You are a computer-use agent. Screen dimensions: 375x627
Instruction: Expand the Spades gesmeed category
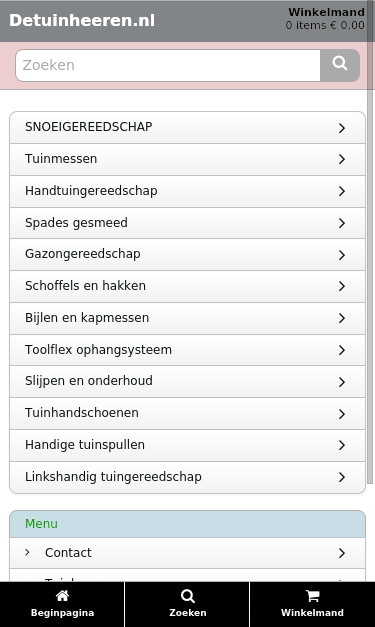[x=188, y=223]
